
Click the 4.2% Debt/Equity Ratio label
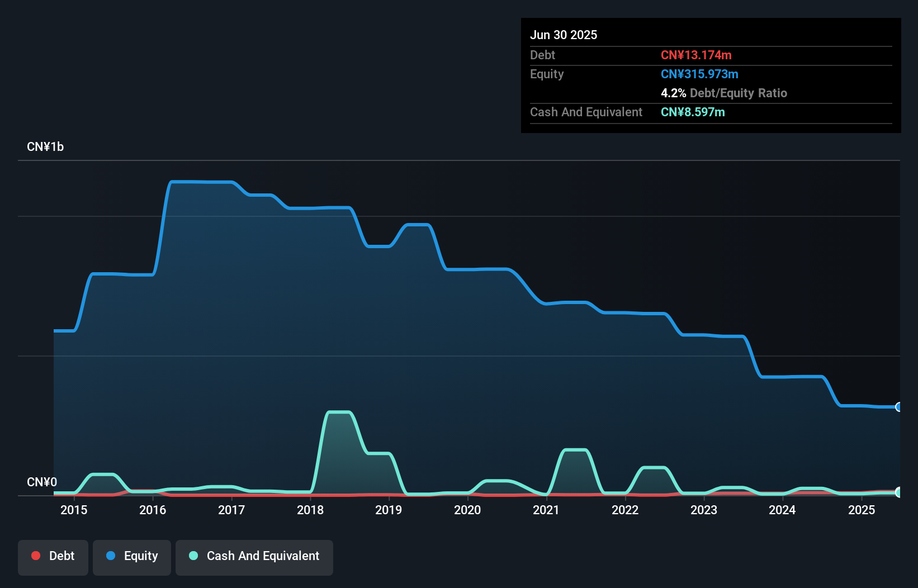tap(725, 93)
